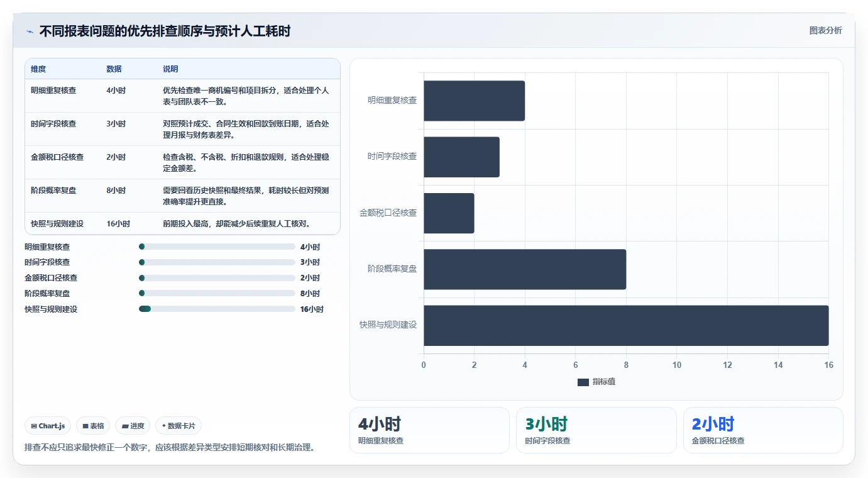Select table cell 快照与规则建设
The height and width of the screenshot is (478, 868).
57,224
